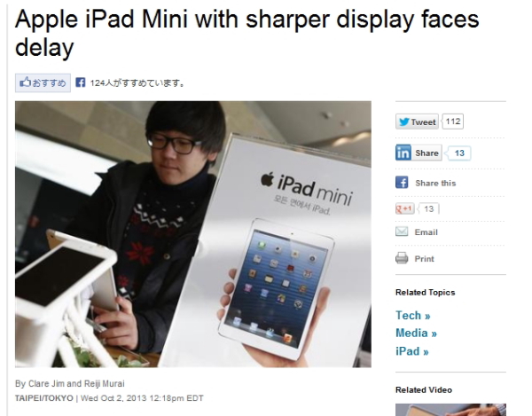Viewport: 532px width, 416px height.
Task: Click the Facebook thumbs-up recommend button
Action: click(x=43, y=82)
